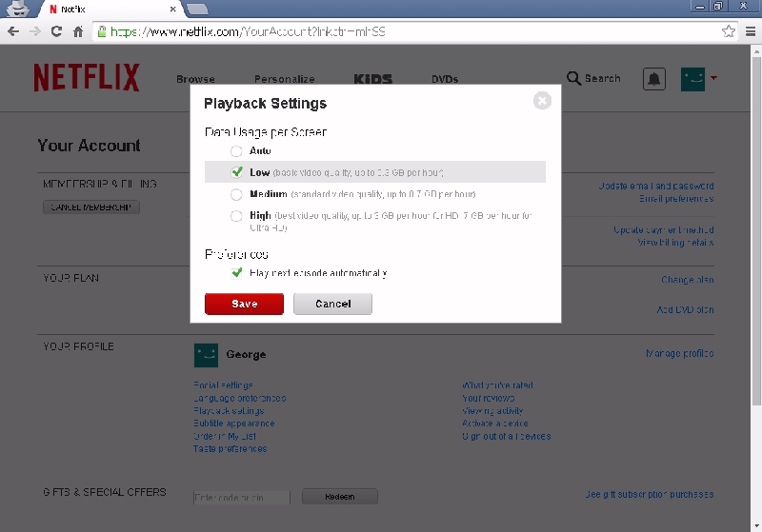The image size is (762, 532).
Task: Open What you've rated link
Action: [x=497, y=385]
